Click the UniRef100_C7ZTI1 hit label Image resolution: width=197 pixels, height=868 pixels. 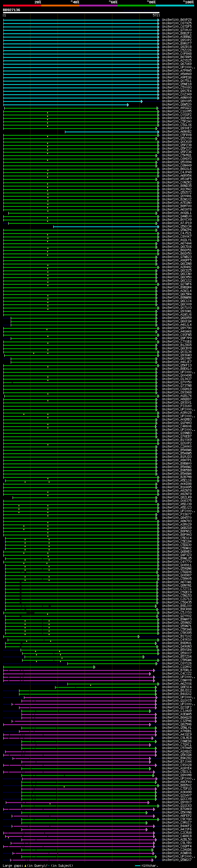[x=177, y=589]
